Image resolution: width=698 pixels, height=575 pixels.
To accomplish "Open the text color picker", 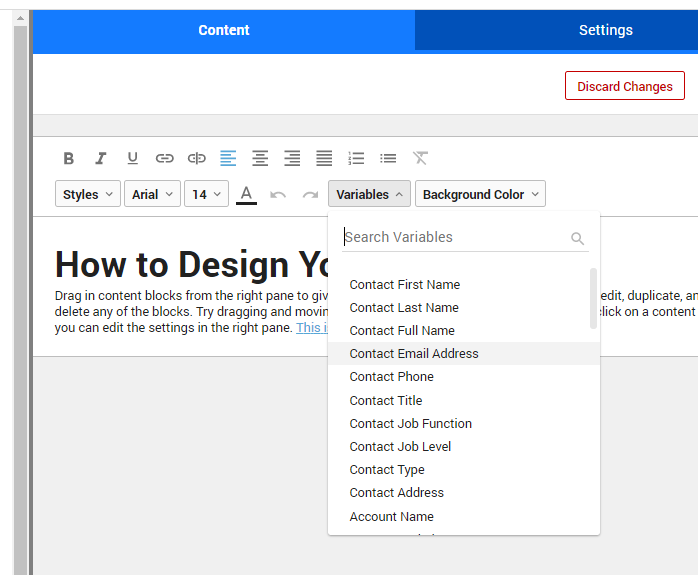I will coord(246,194).
